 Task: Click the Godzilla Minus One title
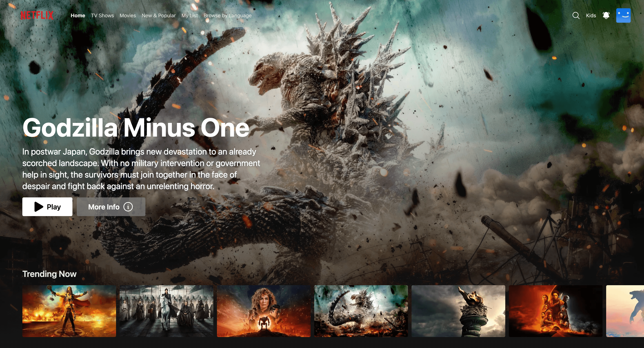(136, 128)
